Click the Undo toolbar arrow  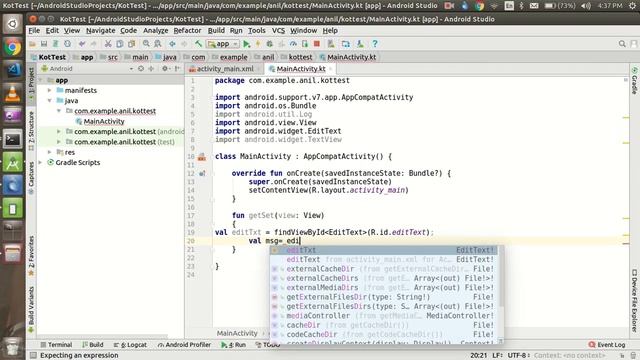pos(82,44)
